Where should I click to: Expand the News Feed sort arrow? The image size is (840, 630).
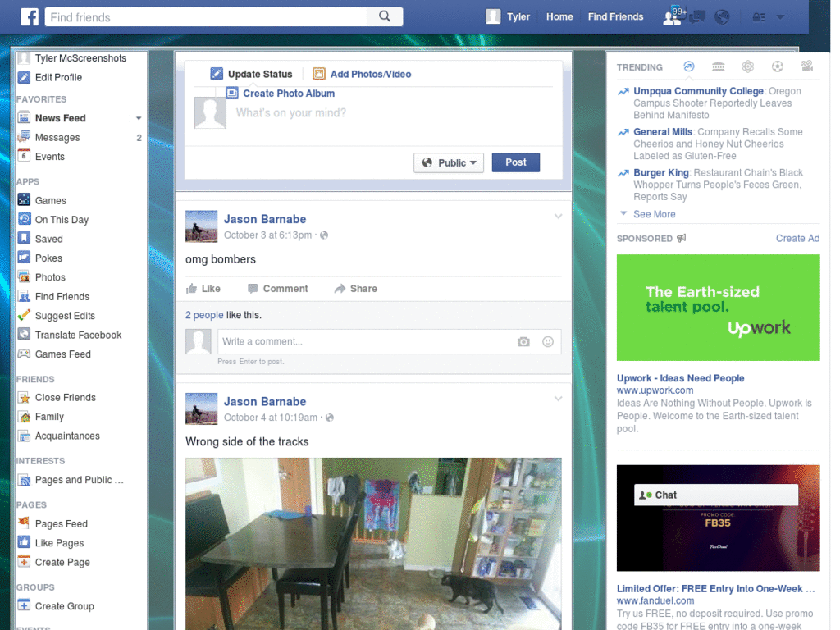[138, 118]
